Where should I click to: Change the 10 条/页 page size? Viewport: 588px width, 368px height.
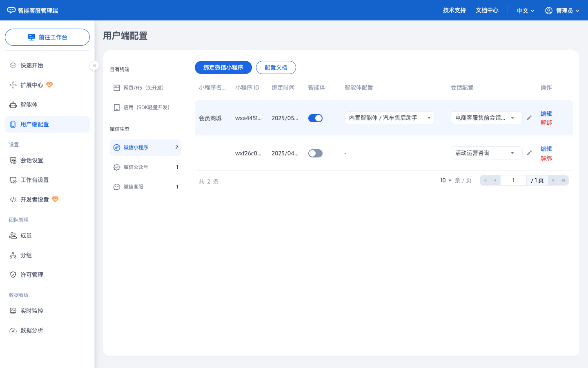click(446, 180)
